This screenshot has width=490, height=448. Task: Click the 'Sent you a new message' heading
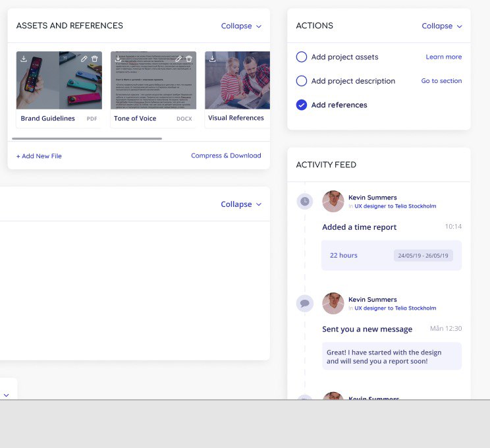pos(367,329)
